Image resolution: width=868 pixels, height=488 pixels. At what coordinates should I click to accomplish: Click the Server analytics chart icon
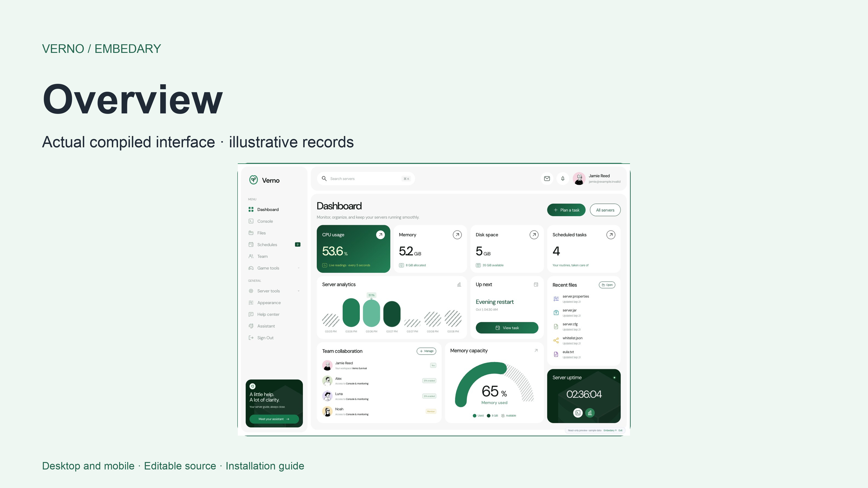click(x=459, y=285)
